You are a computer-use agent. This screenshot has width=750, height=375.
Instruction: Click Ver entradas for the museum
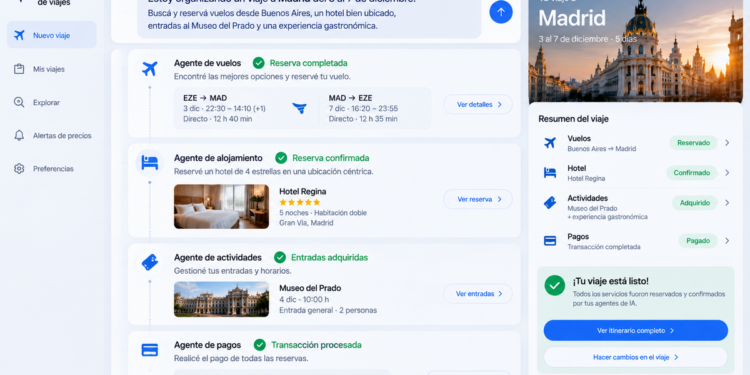click(x=478, y=294)
